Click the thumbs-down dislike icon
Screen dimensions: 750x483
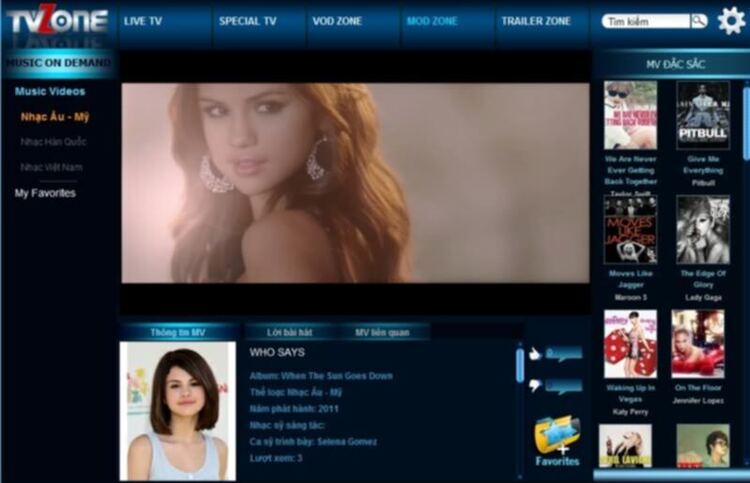coord(535,385)
